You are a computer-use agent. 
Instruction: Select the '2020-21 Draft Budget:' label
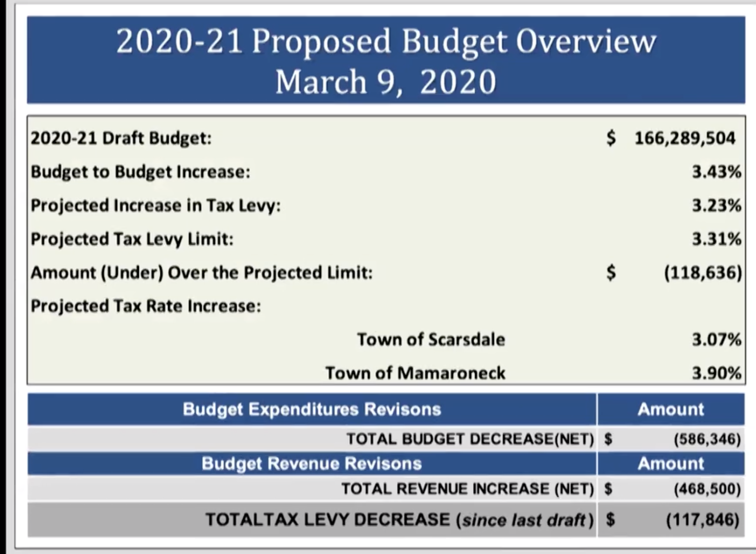click(x=121, y=138)
